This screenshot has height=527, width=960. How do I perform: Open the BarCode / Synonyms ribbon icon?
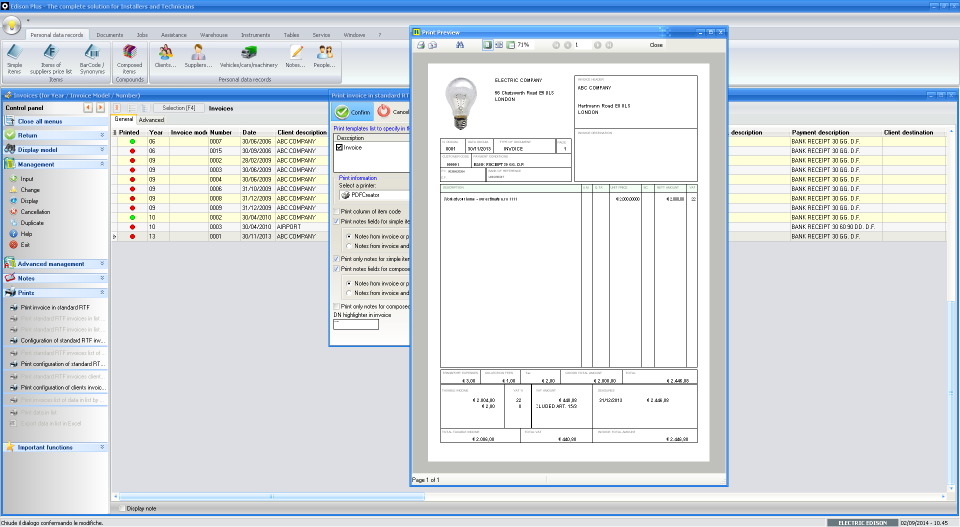pyautogui.click(x=92, y=59)
